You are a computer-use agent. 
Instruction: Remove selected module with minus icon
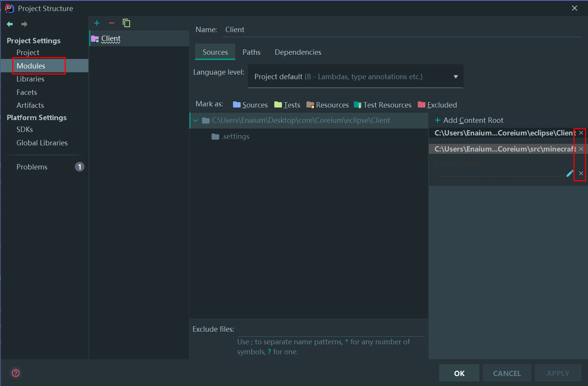[x=111, y=23]
